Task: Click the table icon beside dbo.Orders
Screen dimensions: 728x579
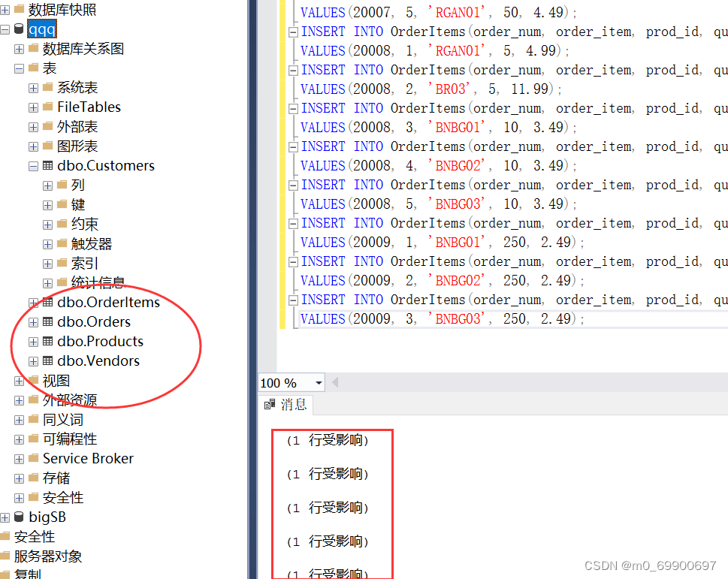Action: [47, 321]
